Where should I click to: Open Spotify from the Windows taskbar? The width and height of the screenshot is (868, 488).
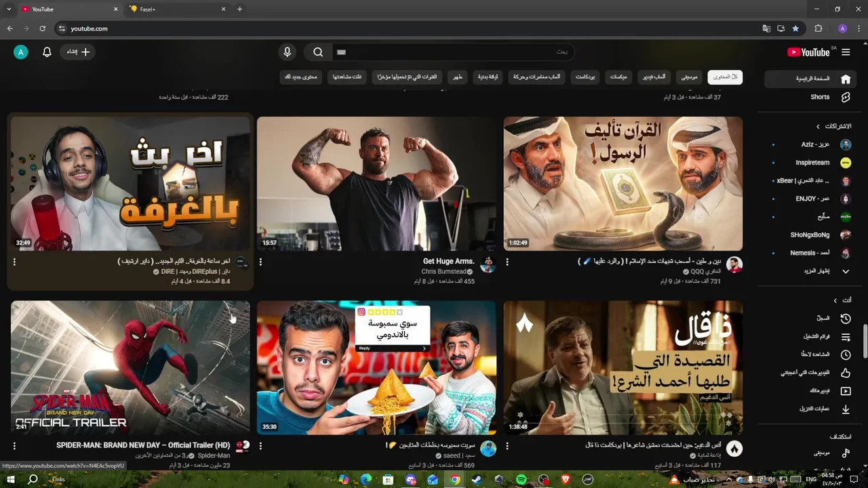point(521,479)
